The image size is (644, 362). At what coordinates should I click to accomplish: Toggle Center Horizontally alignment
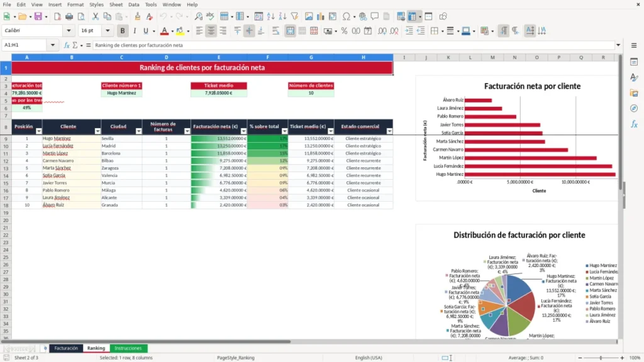[211, 31]
